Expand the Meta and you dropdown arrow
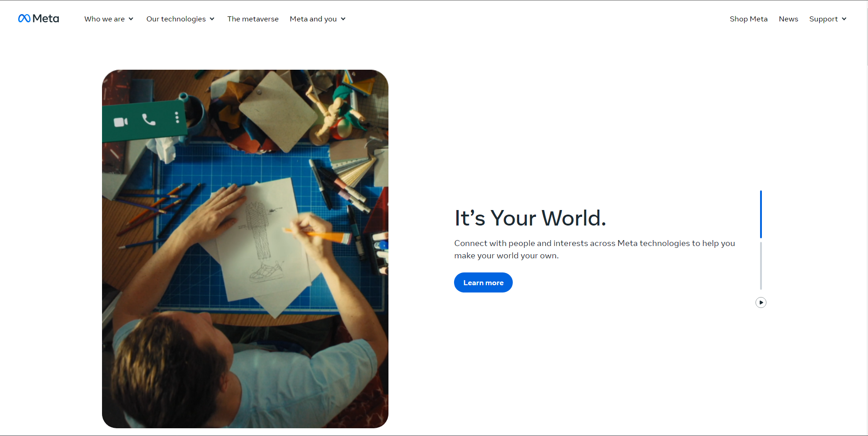 coord(343,19)
